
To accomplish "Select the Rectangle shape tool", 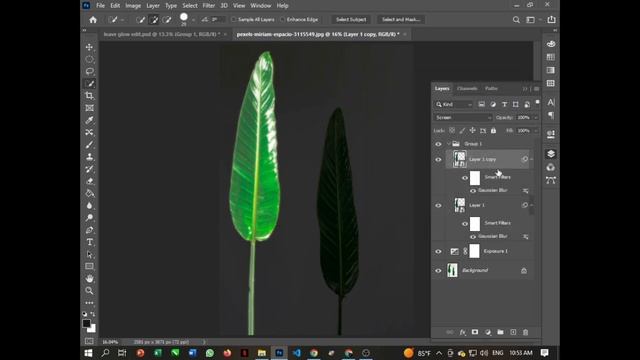I will click(89, 267).
